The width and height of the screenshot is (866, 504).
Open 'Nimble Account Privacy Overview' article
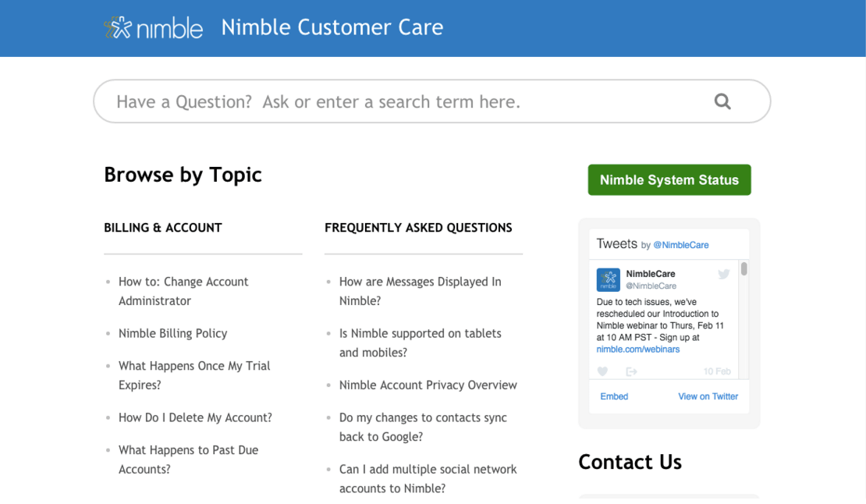coord(428,385)
